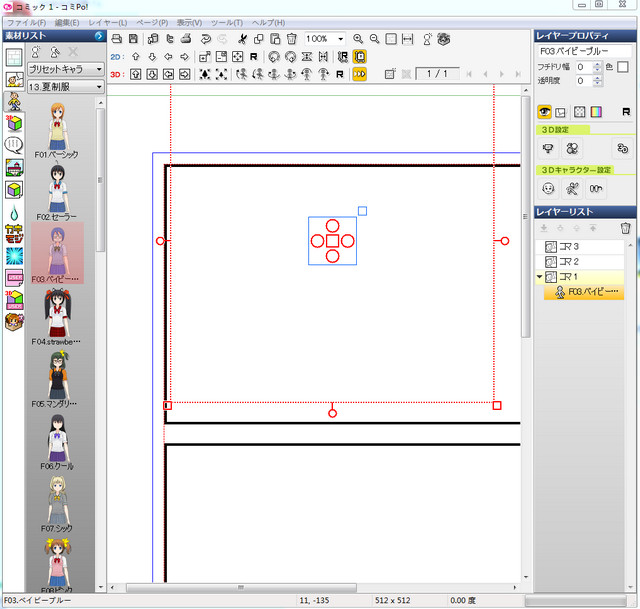Open the speech balloon materials category
The width and height of the screenshot is (640, 609).
click(x=14, y=145)
